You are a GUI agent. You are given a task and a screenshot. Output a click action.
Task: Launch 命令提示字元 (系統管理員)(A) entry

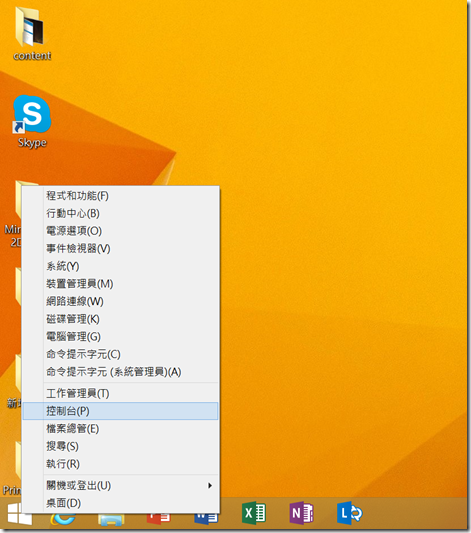point(120,372)
